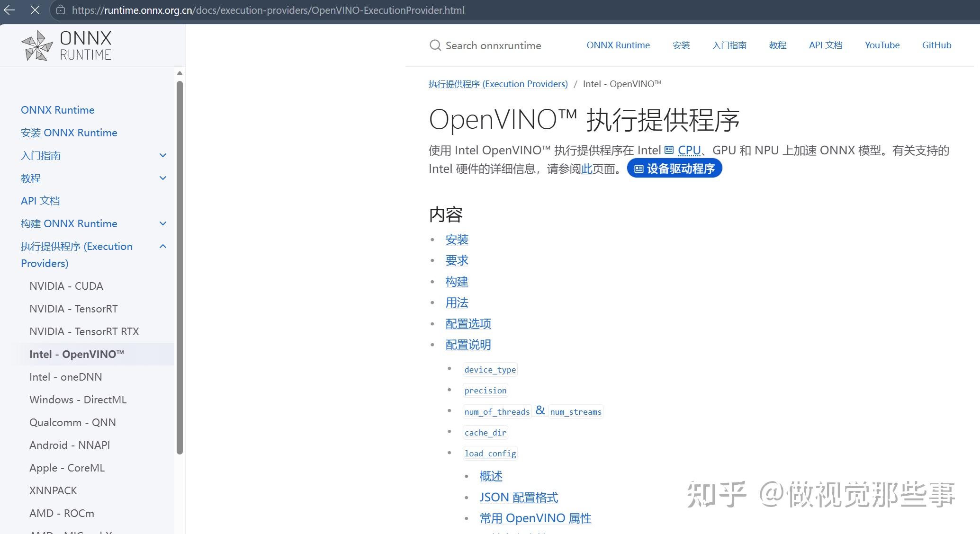Open 入门指南 in top navigation
The image size is (980, 534).
click(x=729, y=45)
